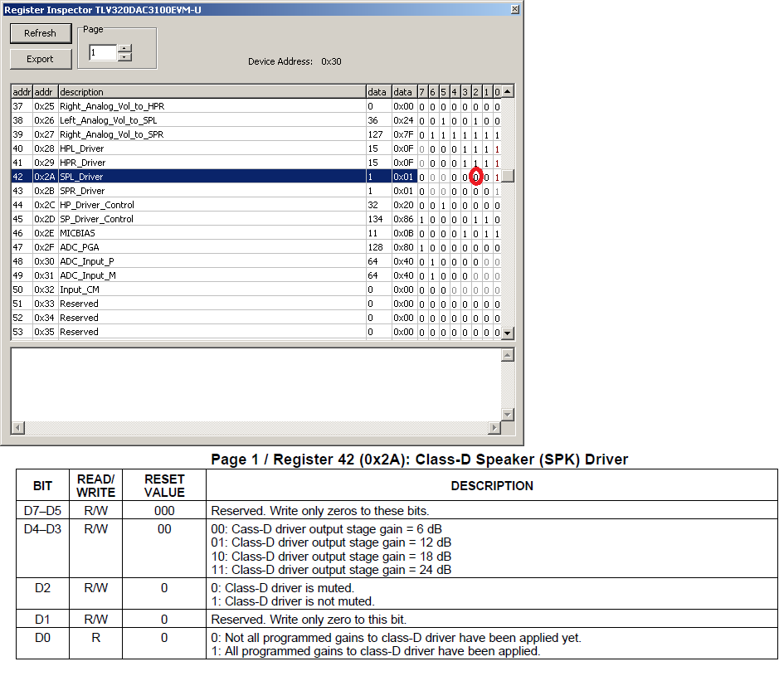784x676 pixels.
Task: Click log pane horizontal scroll left arrow
Action: pos(18,427)
